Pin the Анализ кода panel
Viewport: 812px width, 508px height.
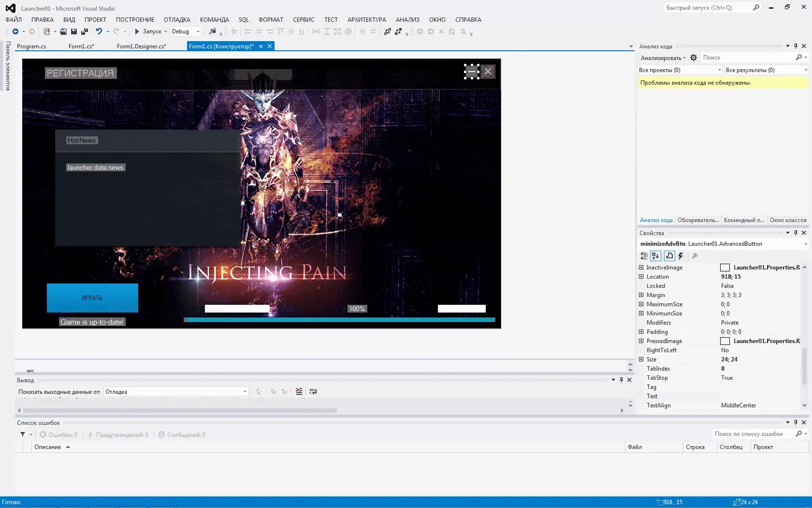click(x=796, y=46)
